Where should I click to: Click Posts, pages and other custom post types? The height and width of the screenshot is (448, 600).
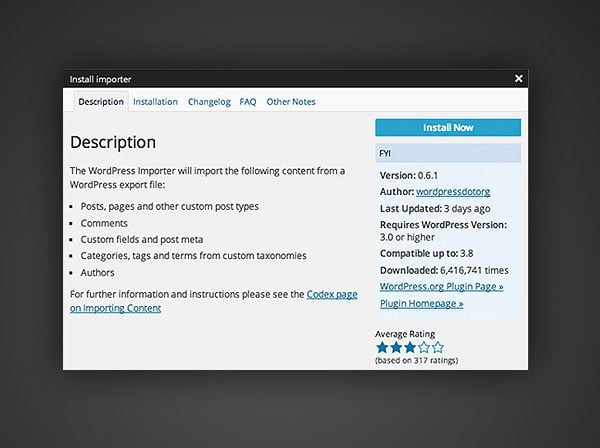click(170, 207)
